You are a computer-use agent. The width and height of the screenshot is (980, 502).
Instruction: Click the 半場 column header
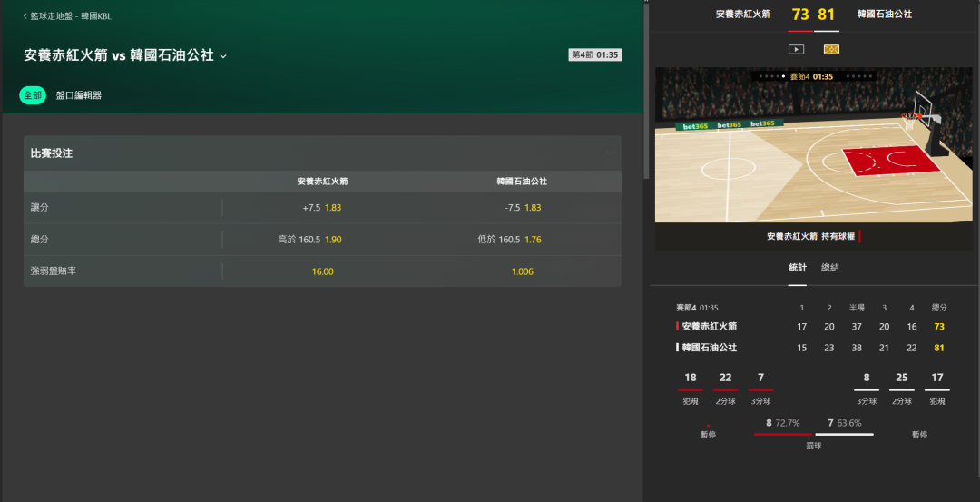[x=857, y=308]
